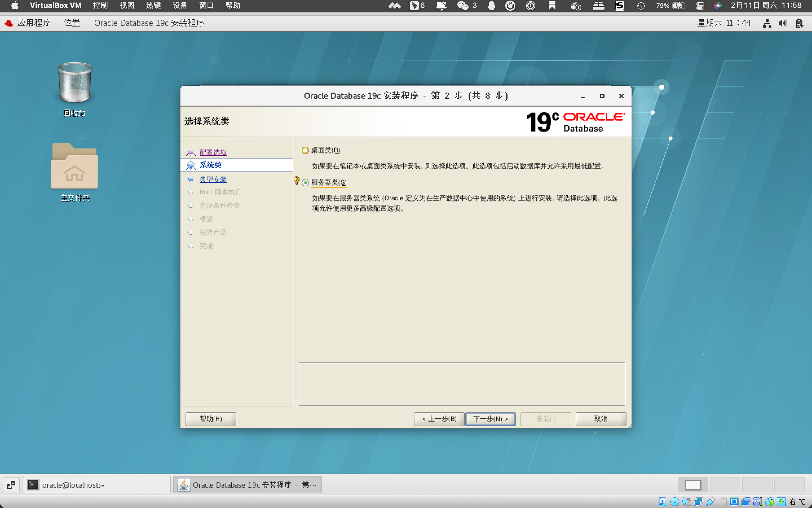The width and height of the screenshot is (812, 508).
Task: Click the VirtualBox optical disk status icon
Action: tap(674, 502)
